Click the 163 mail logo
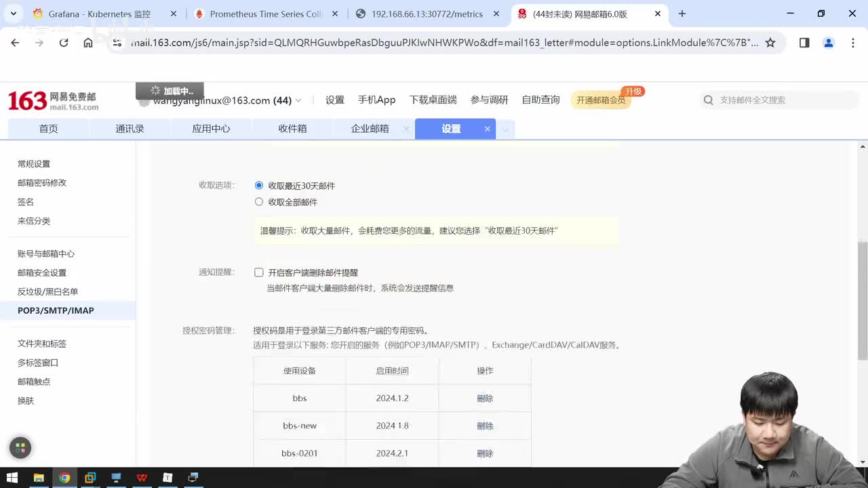The width and height of the screenshot is (868, 488). tap(53, 101)
